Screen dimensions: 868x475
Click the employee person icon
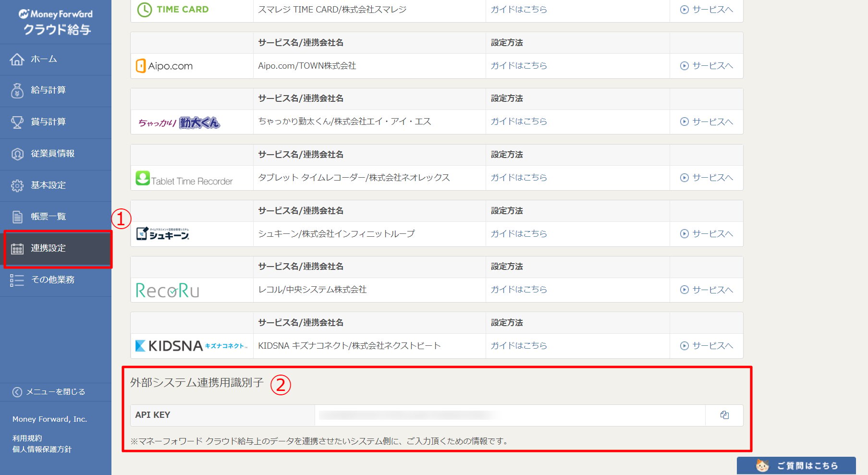17,154
